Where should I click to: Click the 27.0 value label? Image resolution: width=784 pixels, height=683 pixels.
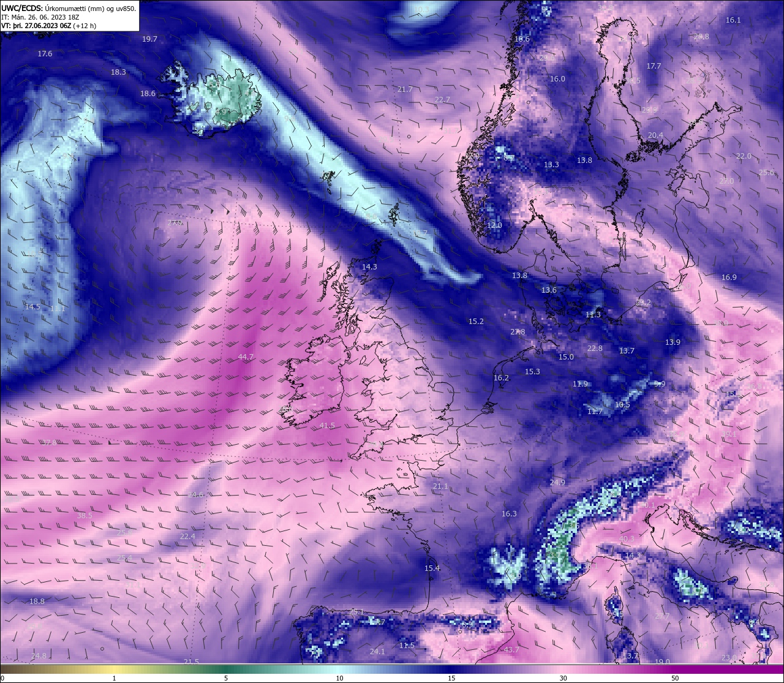[x=726, y=181]
